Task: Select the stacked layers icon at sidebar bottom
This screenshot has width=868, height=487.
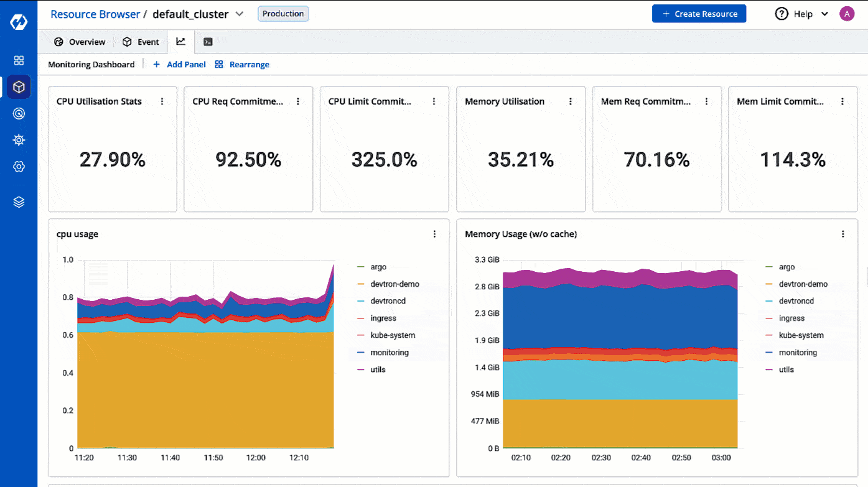Action: point(19,202)
